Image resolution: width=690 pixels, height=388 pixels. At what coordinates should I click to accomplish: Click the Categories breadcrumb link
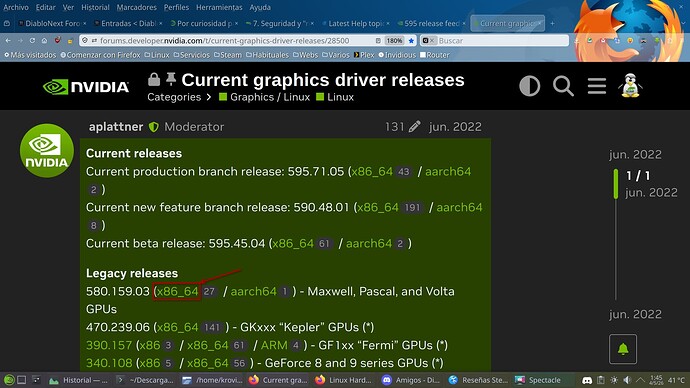click(x=174, y=97)
